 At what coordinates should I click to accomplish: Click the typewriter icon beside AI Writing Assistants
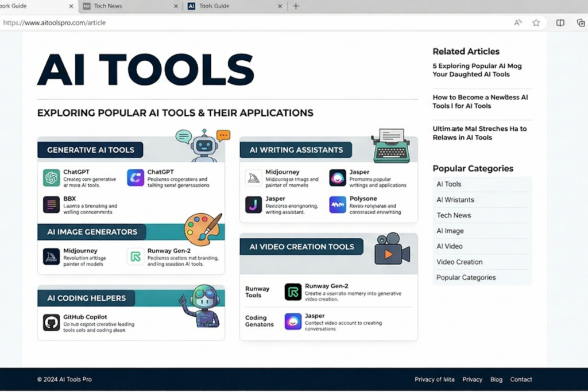(x=391, y=143)
